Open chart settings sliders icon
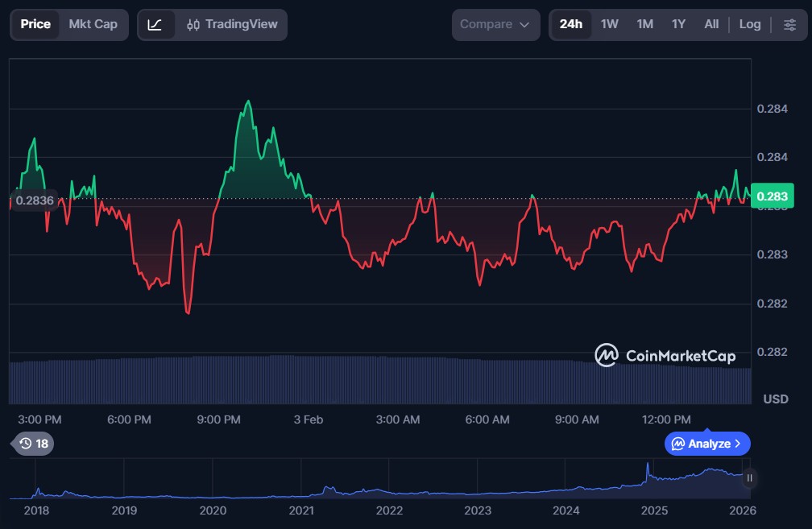 click(x=789, y=24)
